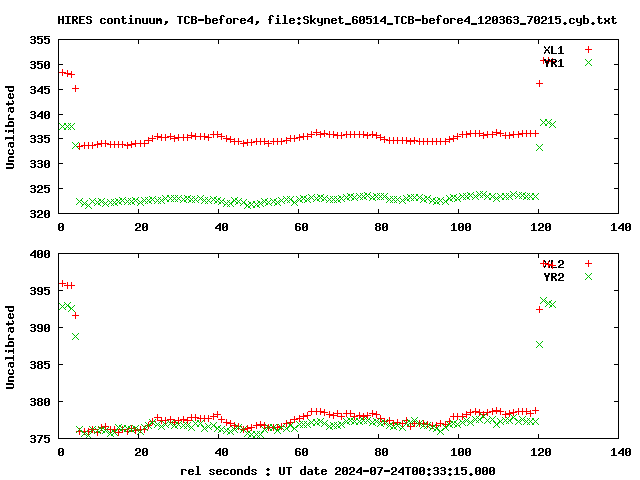Click the YR1 green point near 333 at 120 seconds
The height and width of the screenshot is (480, 640).
pyautogui.click(x=539, y=147)
